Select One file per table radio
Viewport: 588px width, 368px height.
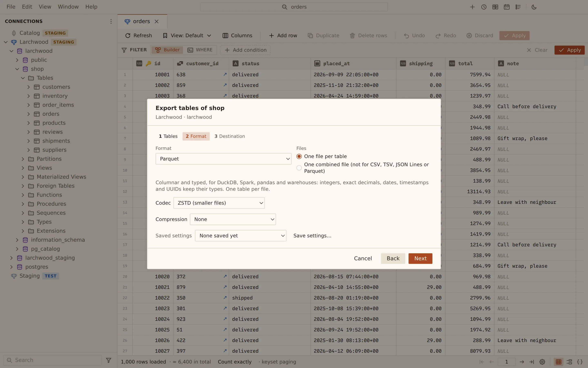[299, 156]
